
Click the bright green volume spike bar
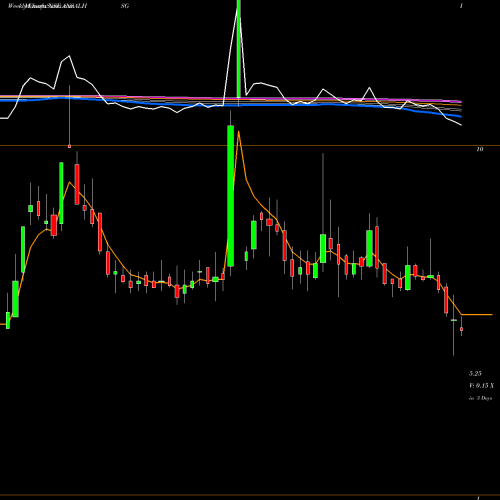(x=239, y=49)
